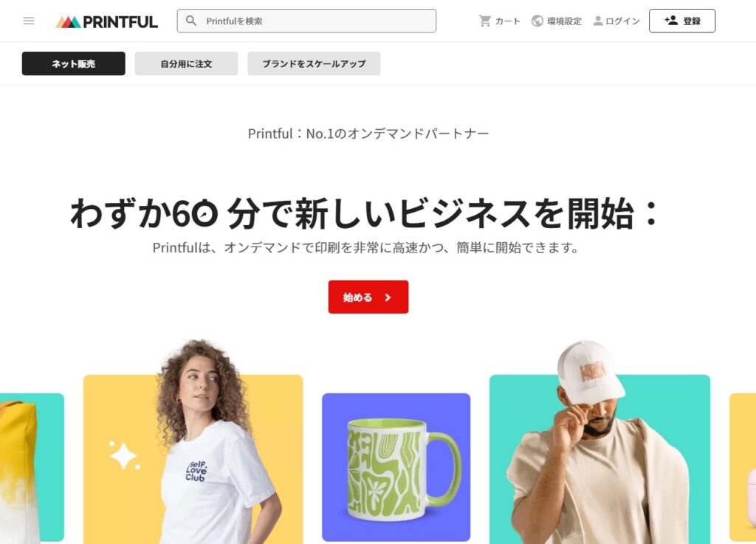Select the ネット販売 tab
The height and width of the screenshot is (544, 756).
click(73, 63)
